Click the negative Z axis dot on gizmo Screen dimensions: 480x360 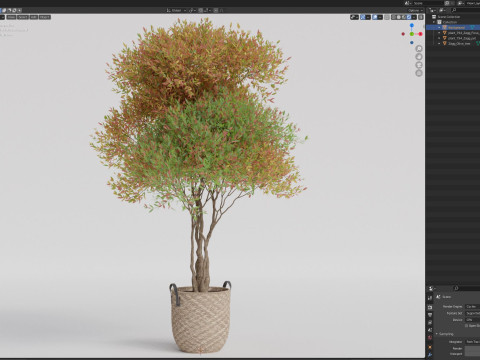click(412, 43)
